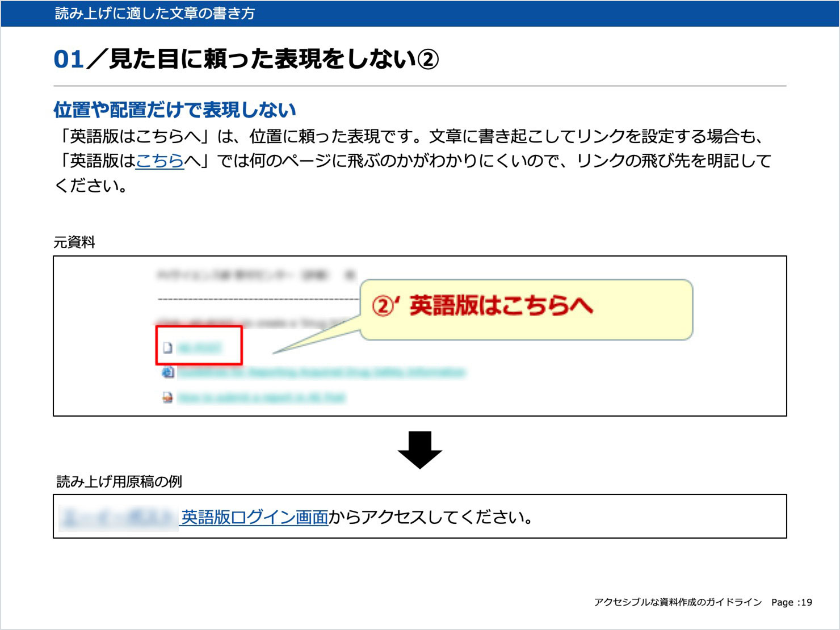
Task: Click the sentence ending 'ください。' in the paragraph
Action: click(x=91, y=186)
